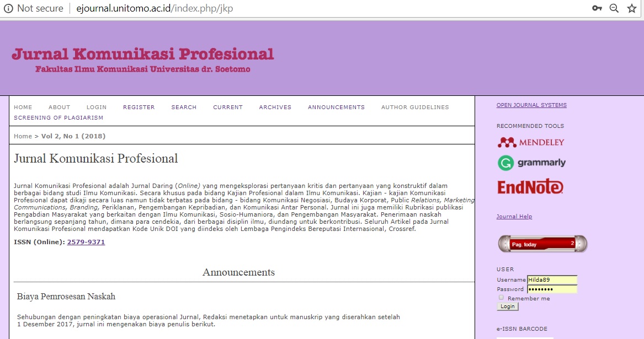
Task: Click the saved password key icon
Action: click(597, 8)
